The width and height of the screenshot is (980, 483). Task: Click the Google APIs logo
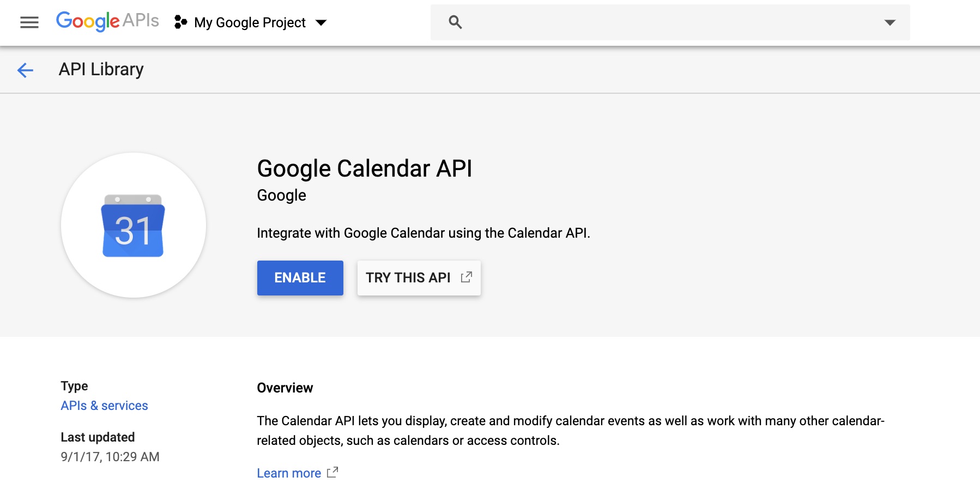point(107,21)
